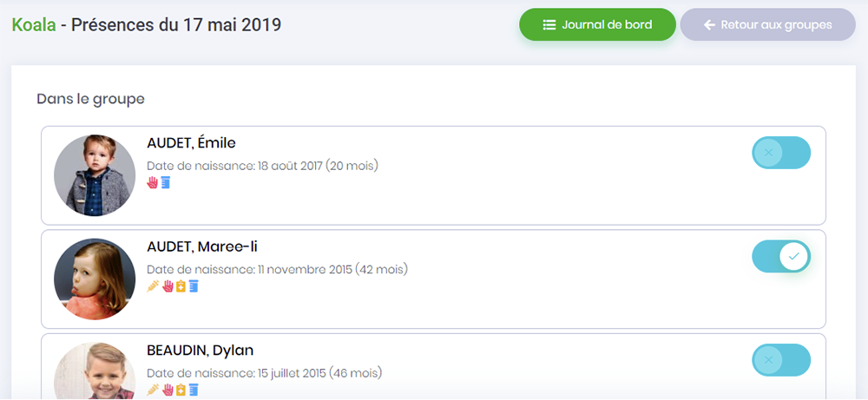Viewport: 868px width, 400px height.
Task: Click Émile Audet's blue document icon
Action: (x=166, y=182)
